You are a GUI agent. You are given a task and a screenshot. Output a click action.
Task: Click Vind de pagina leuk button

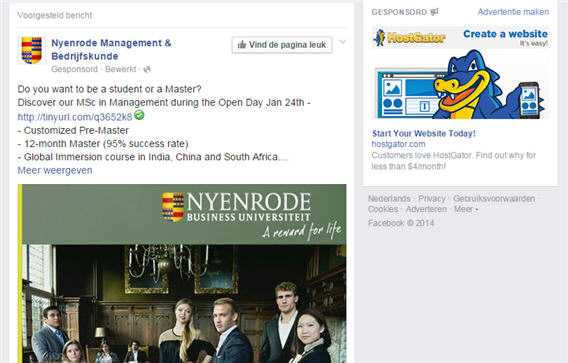(282, 45)
